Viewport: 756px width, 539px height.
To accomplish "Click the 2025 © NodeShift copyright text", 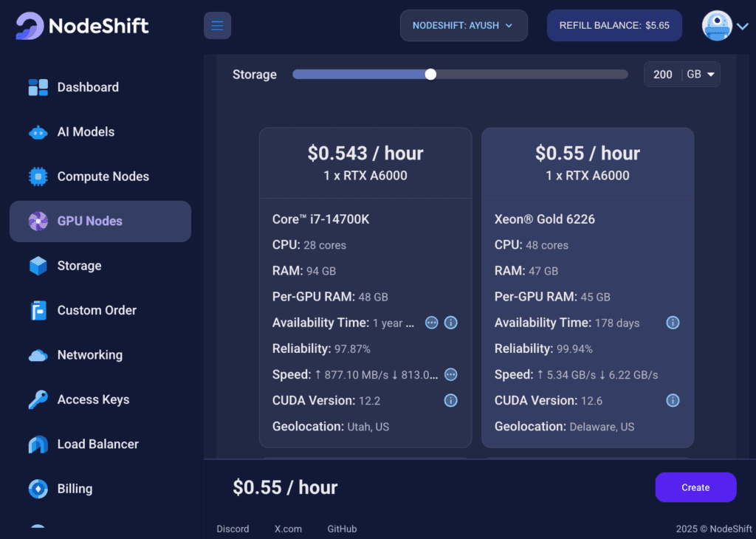I will tap(714, 529).
